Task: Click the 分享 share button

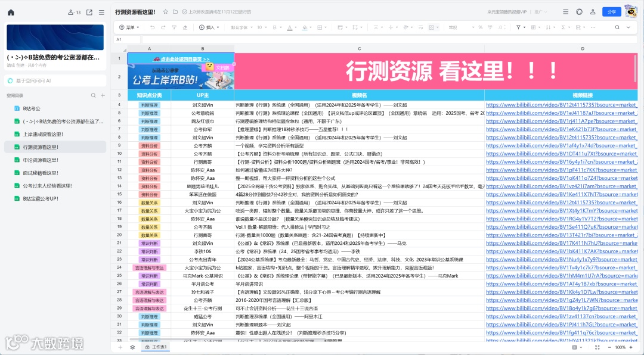Action: (x=612, y=12)
